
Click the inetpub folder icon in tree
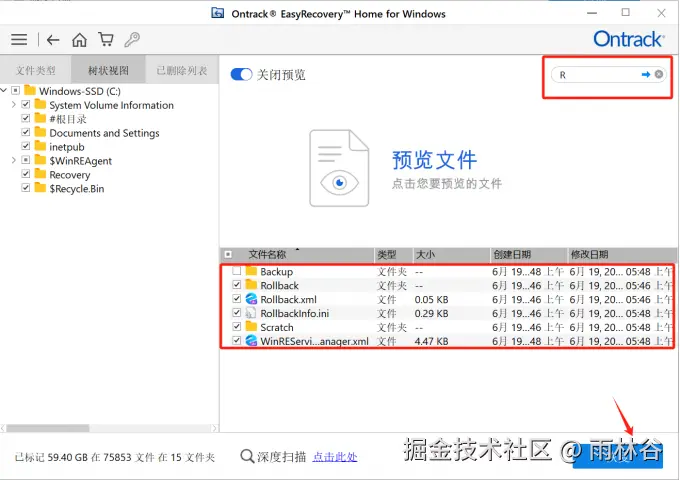tap(40, 146)
